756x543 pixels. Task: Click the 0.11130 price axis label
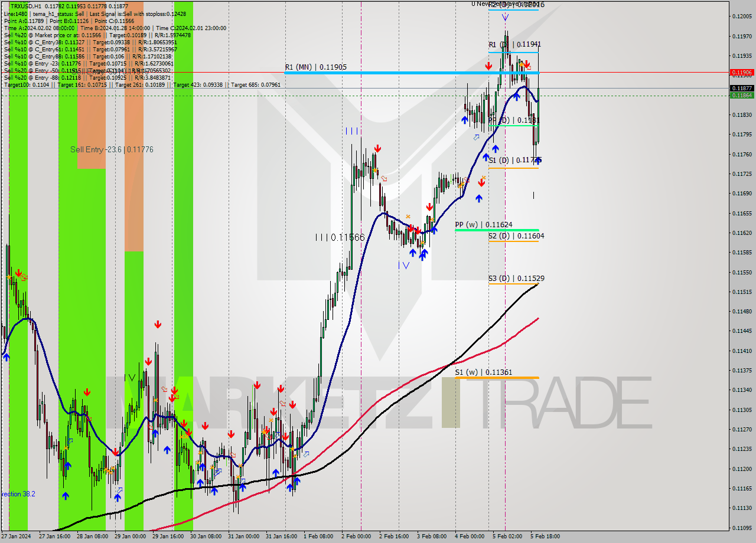(x=742, y=508)
